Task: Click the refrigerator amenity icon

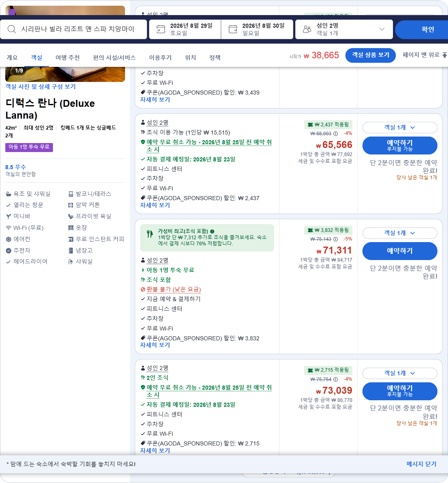Action: pyautogui.click(x=71, y=251)
